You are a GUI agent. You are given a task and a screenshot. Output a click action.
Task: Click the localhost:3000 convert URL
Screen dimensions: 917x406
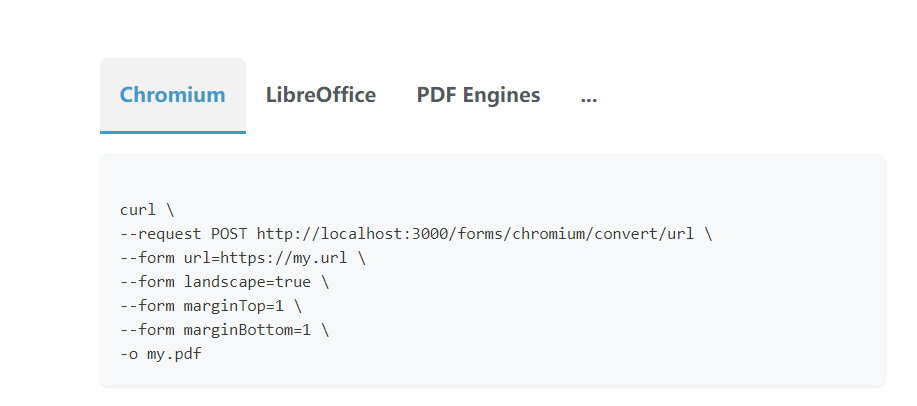475,234
